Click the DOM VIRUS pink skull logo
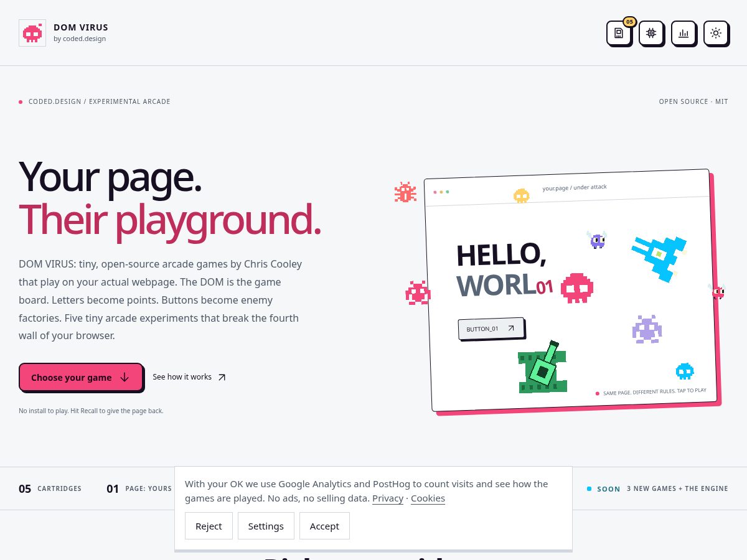The height and width of the screenshot is (560, 747). point(32,33)
